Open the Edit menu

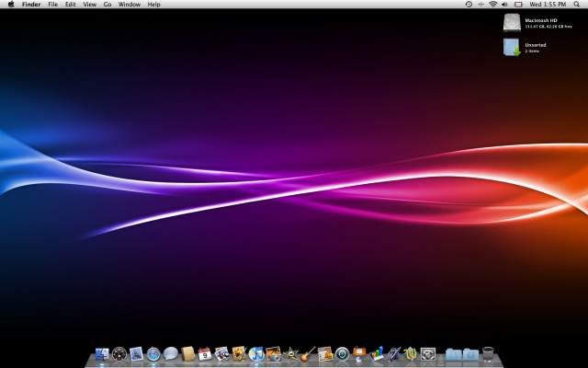pos(71,5)
